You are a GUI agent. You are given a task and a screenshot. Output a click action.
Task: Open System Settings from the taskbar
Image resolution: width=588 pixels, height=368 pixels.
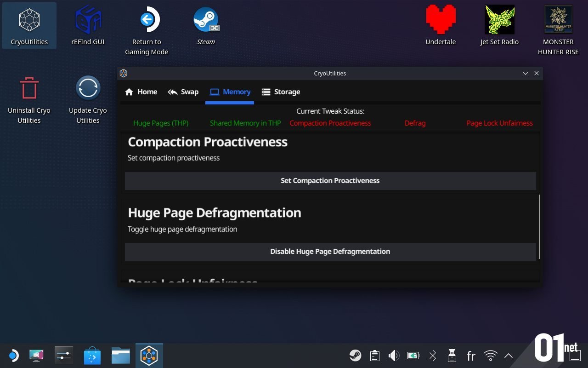point(63,356)
